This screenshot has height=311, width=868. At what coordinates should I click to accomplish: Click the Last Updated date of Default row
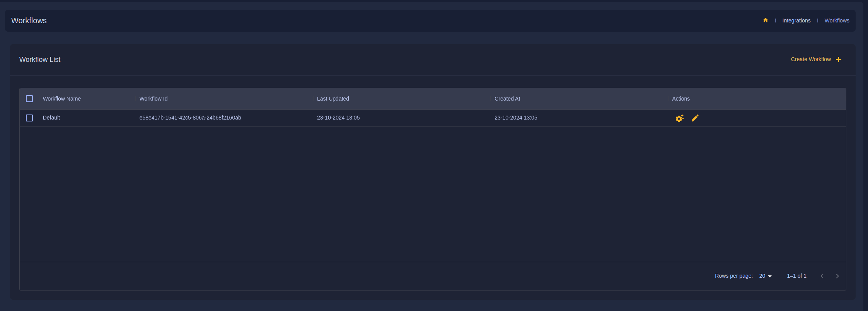(x=338, y=118)
